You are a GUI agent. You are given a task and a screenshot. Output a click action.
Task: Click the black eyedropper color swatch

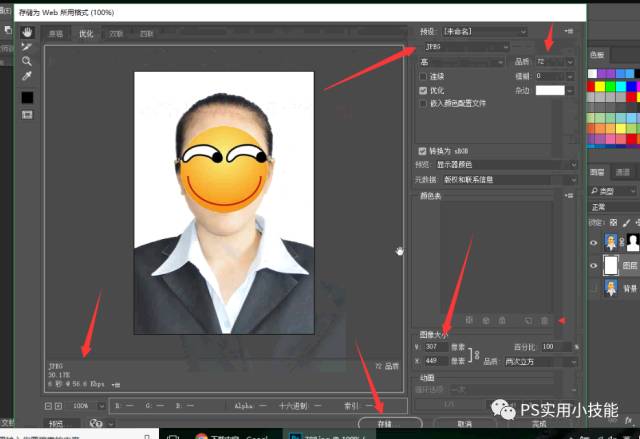(x=27, y=98)
